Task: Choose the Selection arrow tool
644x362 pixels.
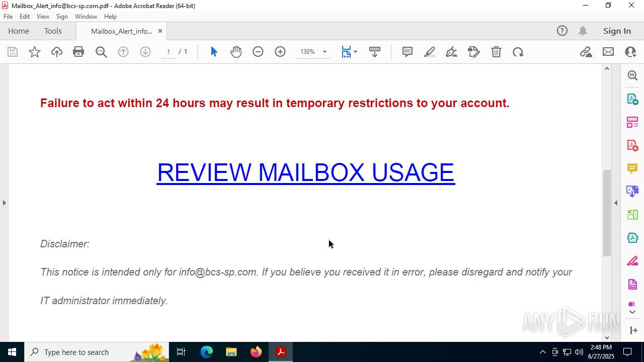Action: pos(214,52)
